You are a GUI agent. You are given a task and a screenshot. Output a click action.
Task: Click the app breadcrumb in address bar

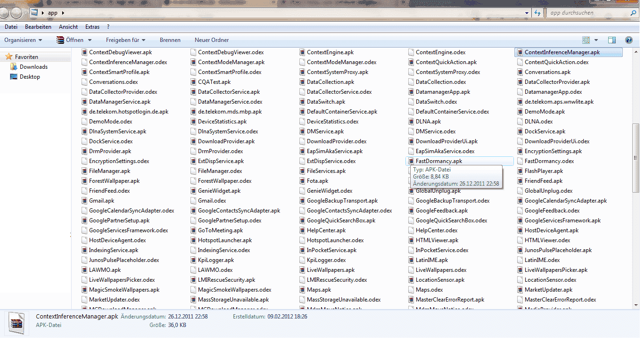click(x=53, y=13)
